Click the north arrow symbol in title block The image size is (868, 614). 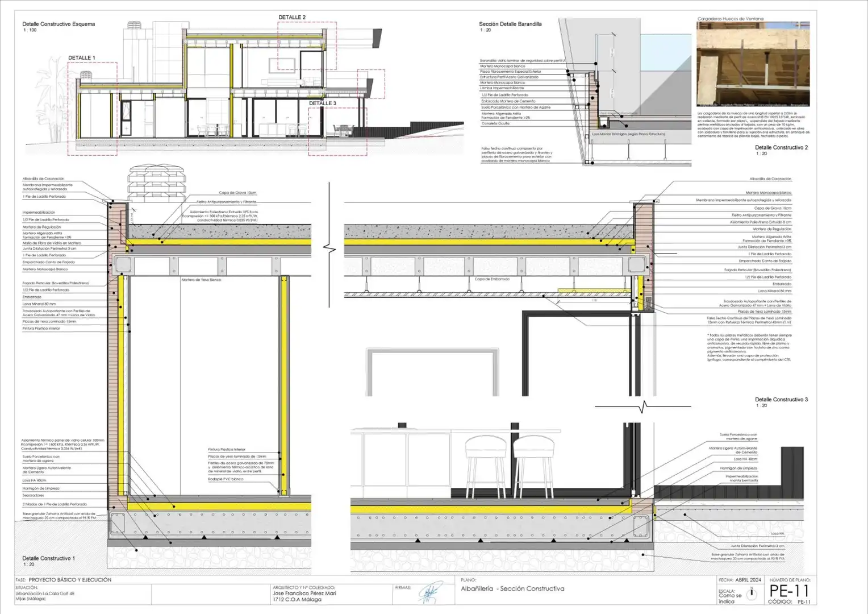click(752, 593)
